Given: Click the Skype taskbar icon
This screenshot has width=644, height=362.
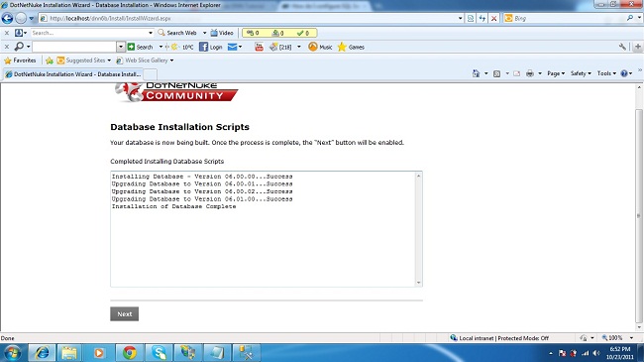Looking at the screenshot, I should pos(159,353).
